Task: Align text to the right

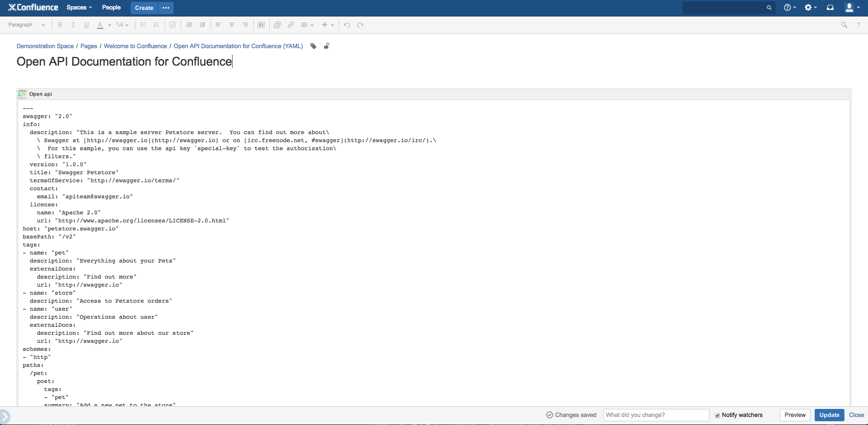Action: (x=245, y=25)
